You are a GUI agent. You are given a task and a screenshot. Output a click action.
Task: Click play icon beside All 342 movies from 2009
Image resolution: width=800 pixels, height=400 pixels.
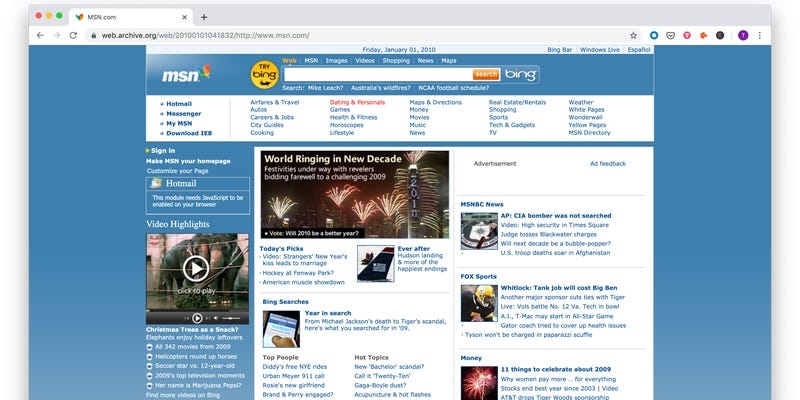pyautogui.click(x=149, y=347)
